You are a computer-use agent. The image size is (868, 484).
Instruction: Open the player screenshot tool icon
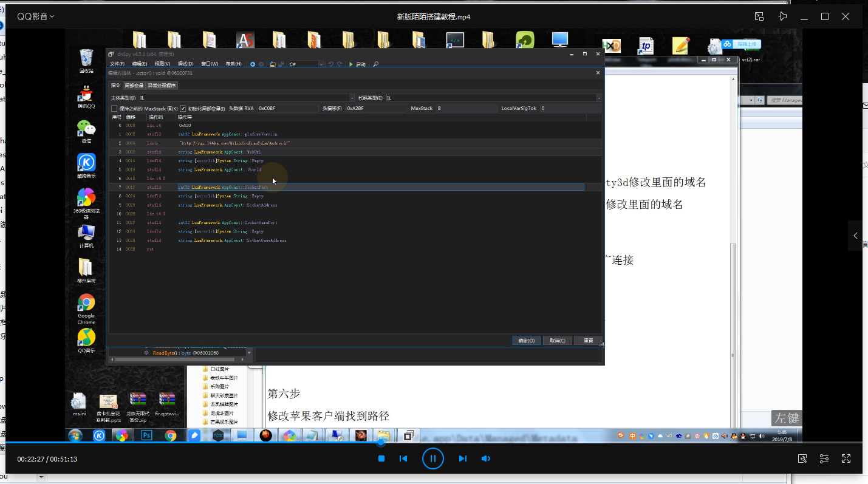pos(802,458)
